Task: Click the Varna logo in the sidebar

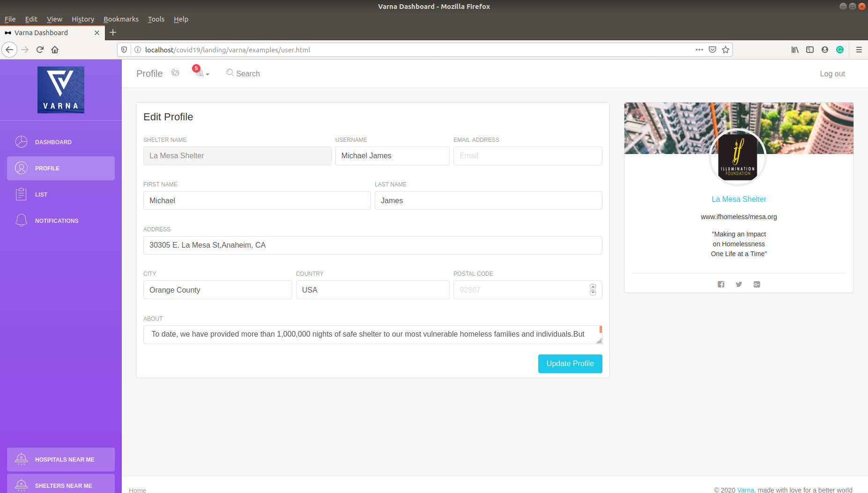Action: click(x=61, y=90)
